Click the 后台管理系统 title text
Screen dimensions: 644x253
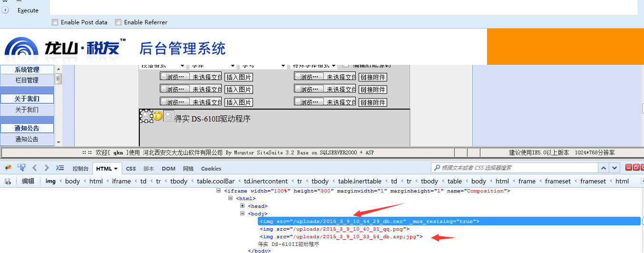click(x=182, y=49)
